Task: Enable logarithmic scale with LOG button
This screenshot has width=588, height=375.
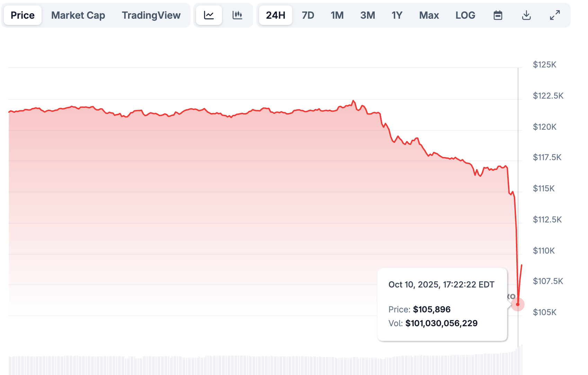Action: point(465,15)
